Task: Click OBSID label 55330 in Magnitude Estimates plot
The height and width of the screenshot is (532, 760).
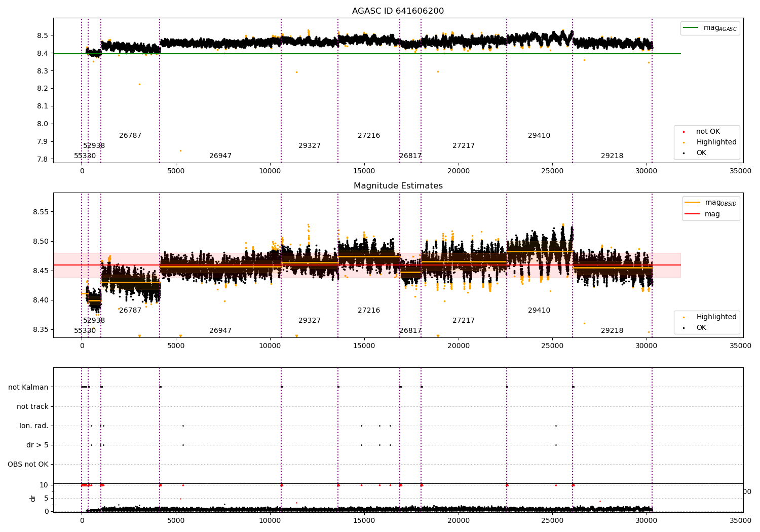Action: point(85,331)
